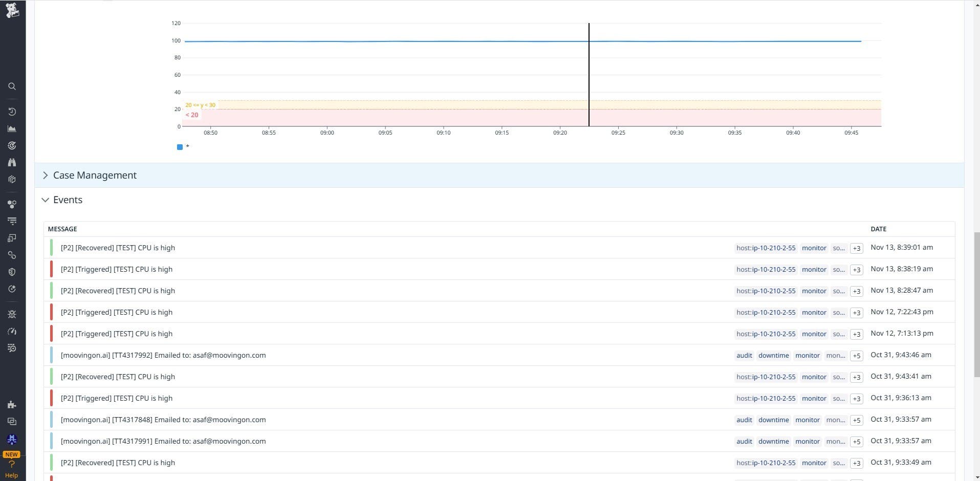
Task: Open the TT4317992 emailed event
Action: click(163, 355)
